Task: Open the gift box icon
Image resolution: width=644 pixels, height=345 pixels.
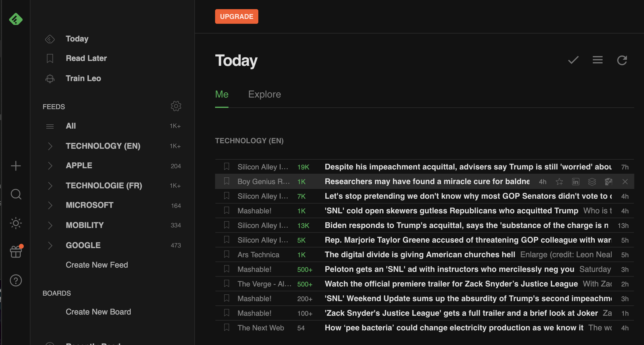Action: click(x=16, y=252)
